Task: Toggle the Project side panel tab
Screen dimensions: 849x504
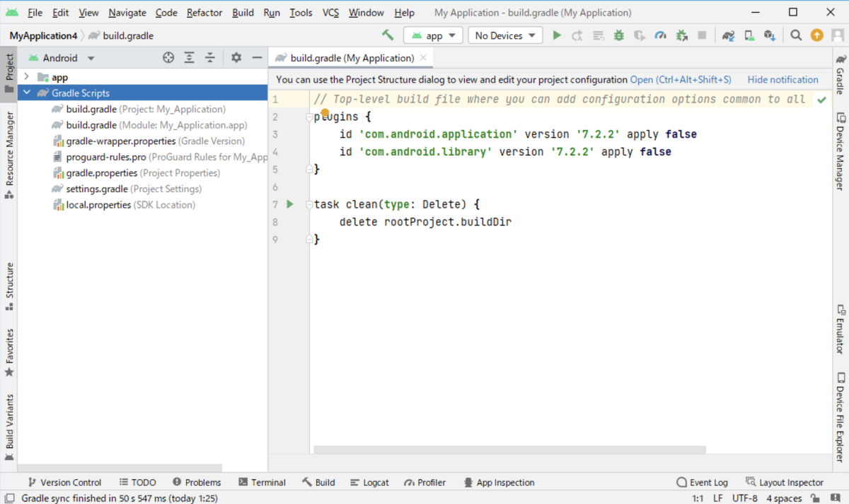Action: tap(9, 74)
